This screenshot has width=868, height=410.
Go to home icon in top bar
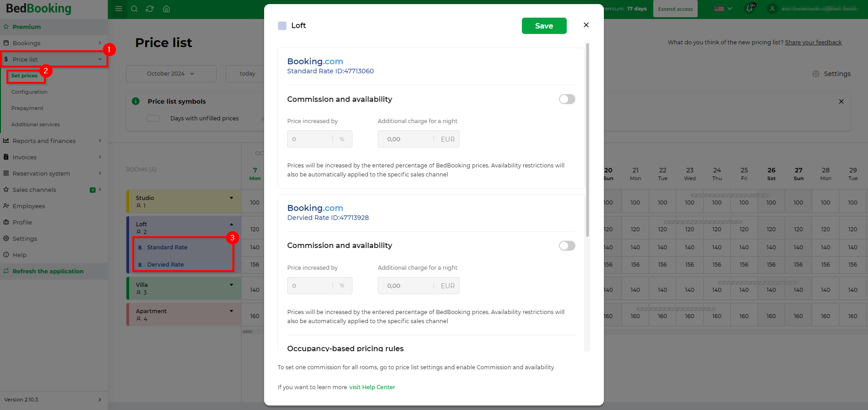pyautogui.click(x=166, y=9)
